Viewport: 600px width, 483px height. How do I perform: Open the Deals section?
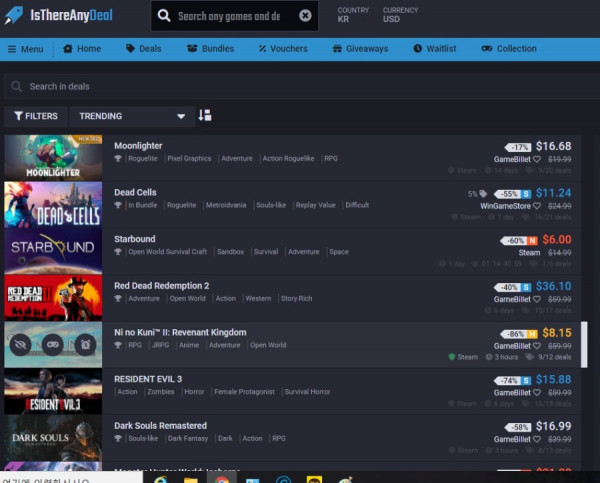point(144,49)
